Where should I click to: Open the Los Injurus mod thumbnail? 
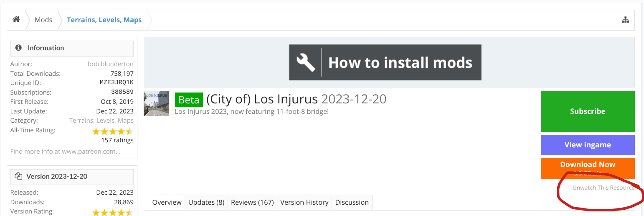pos(156,103)
